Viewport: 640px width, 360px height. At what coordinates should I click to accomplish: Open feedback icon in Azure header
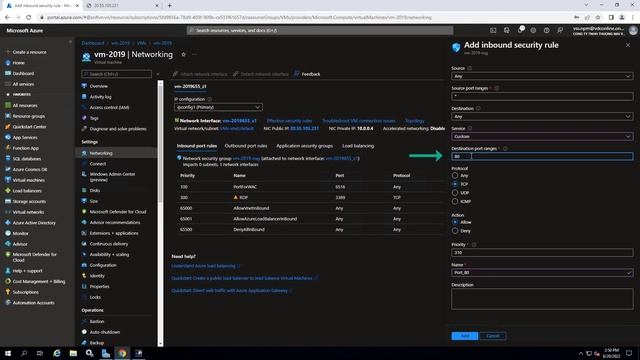[560, 30]
